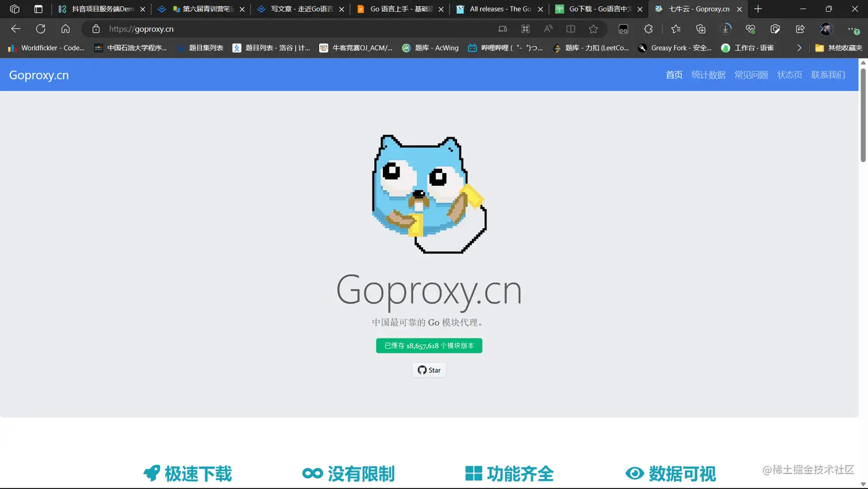Open the user profile avatar
This screenshot has height=489, width=868.
(827, 29)
